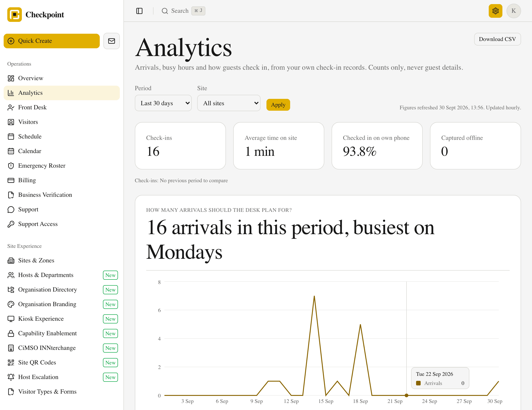Image resolution: width=532 pixels, height=410 pixels.
Task: Open Business Verification page
Action: tap(62, 195)
